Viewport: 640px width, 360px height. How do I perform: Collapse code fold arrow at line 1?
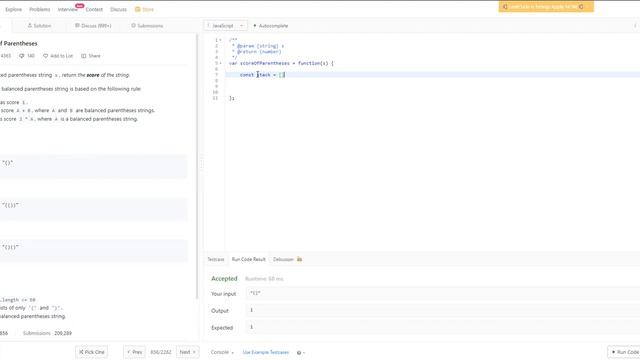pos(220,40)
